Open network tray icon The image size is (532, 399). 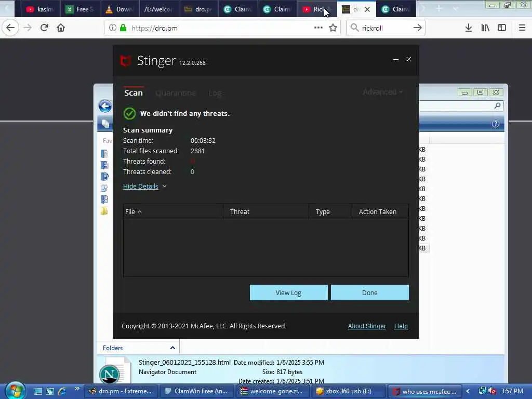click(x=482, y=391)
